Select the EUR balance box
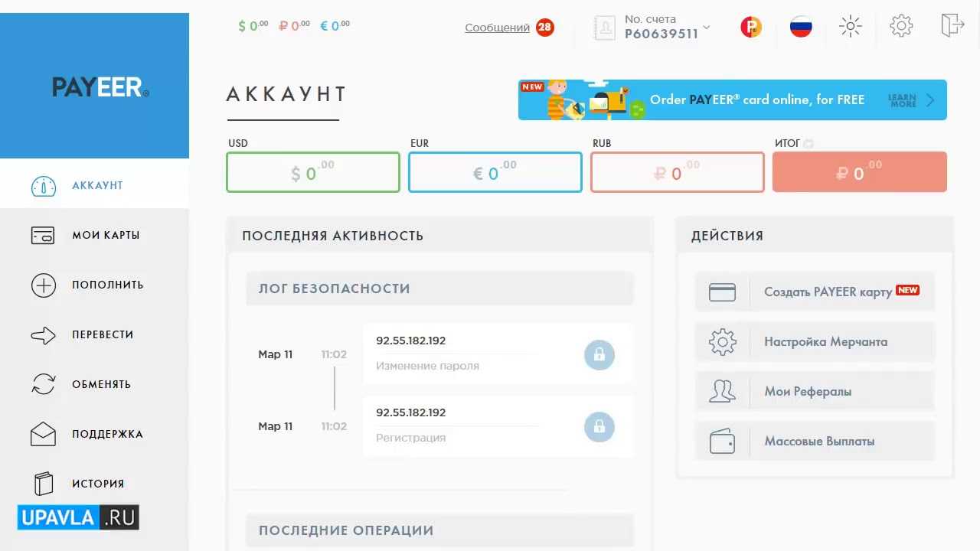This screenshot has height=551, width=980. (x=495, y=172)
